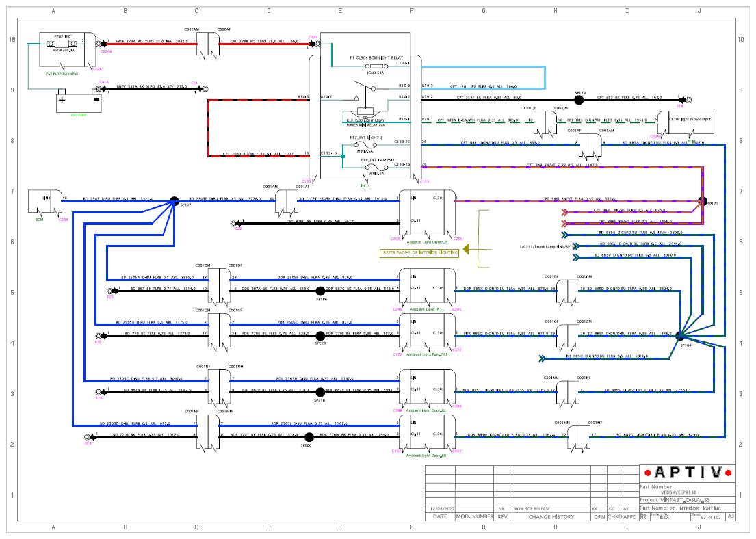Click the APTIV logo
This screenshot has width=756, height=539.
pyautogui.click(x=688, y=473)
